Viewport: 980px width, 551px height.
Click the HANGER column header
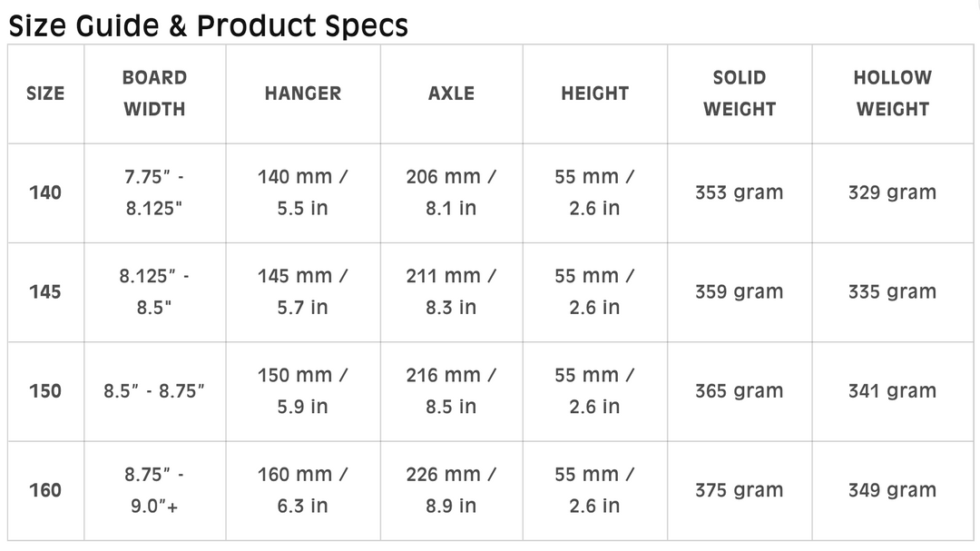click(303, 93)
